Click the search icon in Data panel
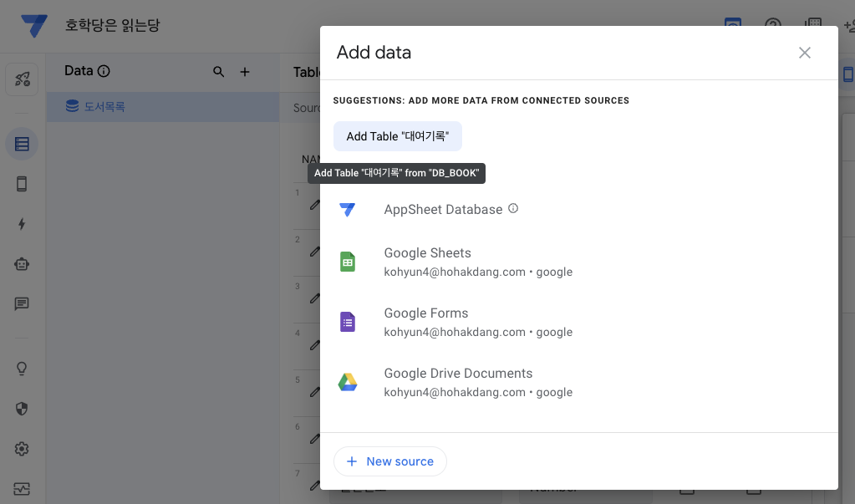The image size is (855, 504). coord(219,71)
